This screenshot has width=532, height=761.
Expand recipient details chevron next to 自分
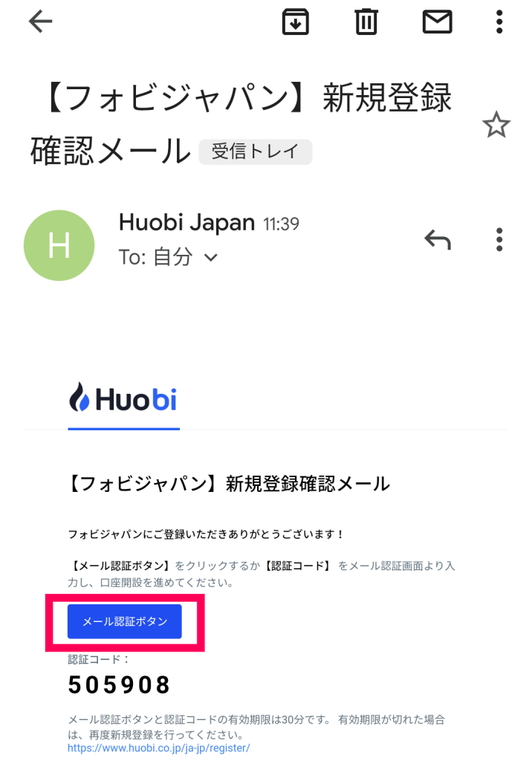pos(211,258)
